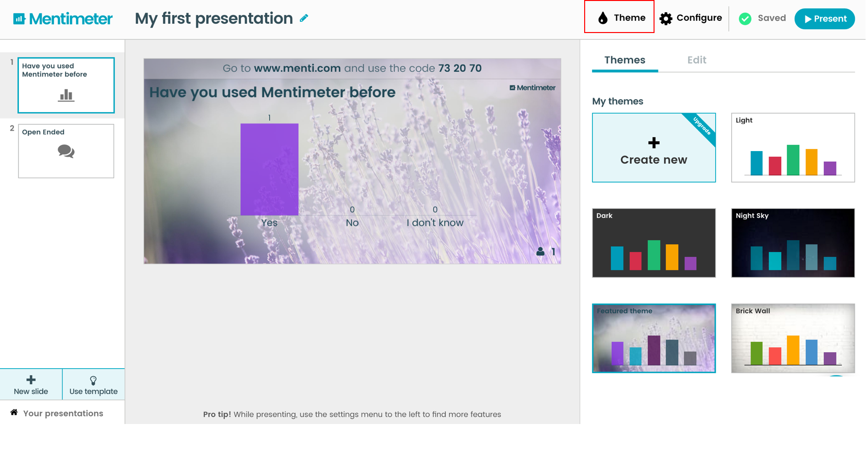Viewport: 868px width, 475px height.
Task: Click the www.menti.com link text
Action: [x=297, y=68]
